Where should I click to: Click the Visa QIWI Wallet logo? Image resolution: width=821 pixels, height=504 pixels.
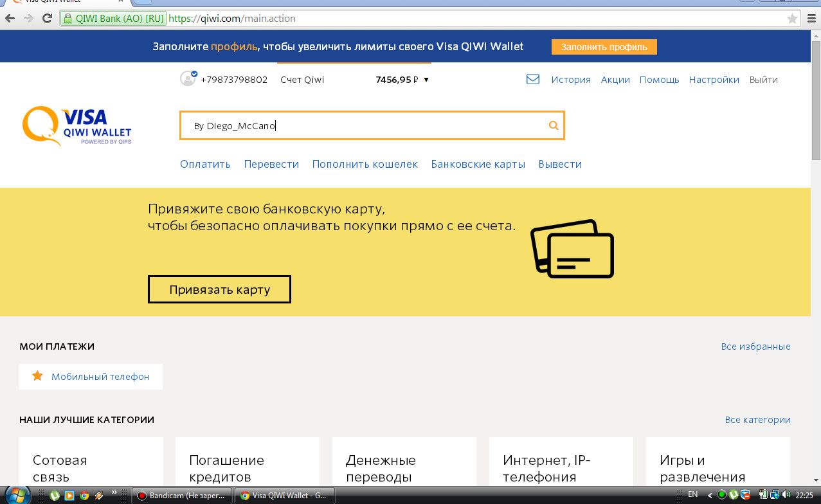(x=77, y=126)
